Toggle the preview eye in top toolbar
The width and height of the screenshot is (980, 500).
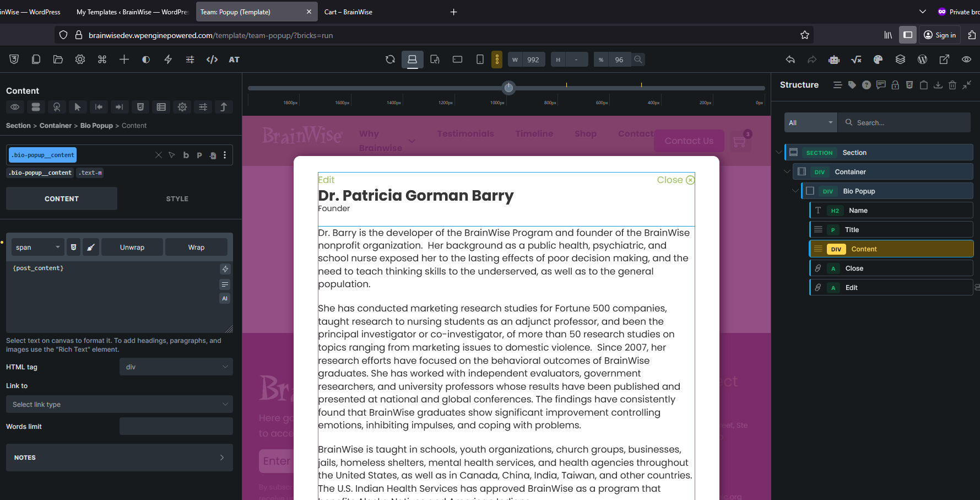pyautogui.click(x=966, y=60)
